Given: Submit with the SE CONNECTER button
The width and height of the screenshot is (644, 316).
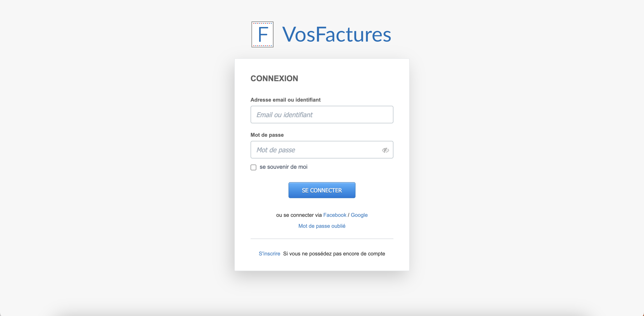Looking at the screenshot, I should pyautogui.click(x=322, y=190).
